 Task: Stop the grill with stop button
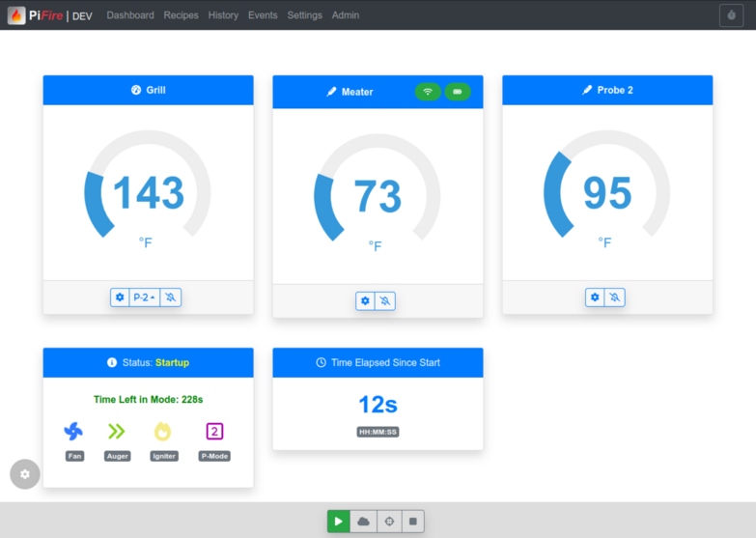(x=412, y=522)
